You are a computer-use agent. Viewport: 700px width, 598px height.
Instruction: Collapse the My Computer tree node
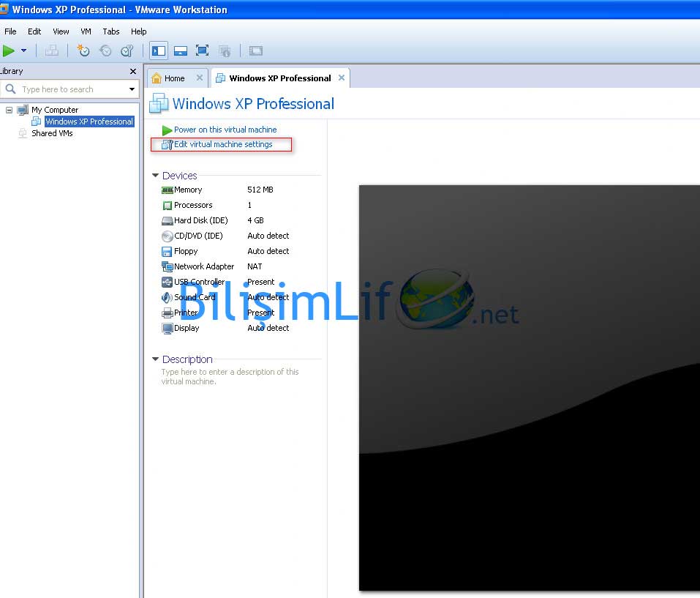[10, 110]
